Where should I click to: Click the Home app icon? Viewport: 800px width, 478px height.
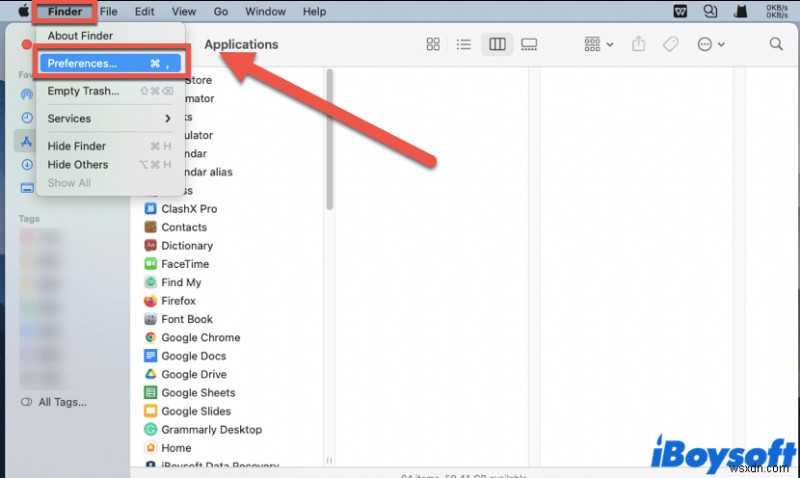[150, 448]
